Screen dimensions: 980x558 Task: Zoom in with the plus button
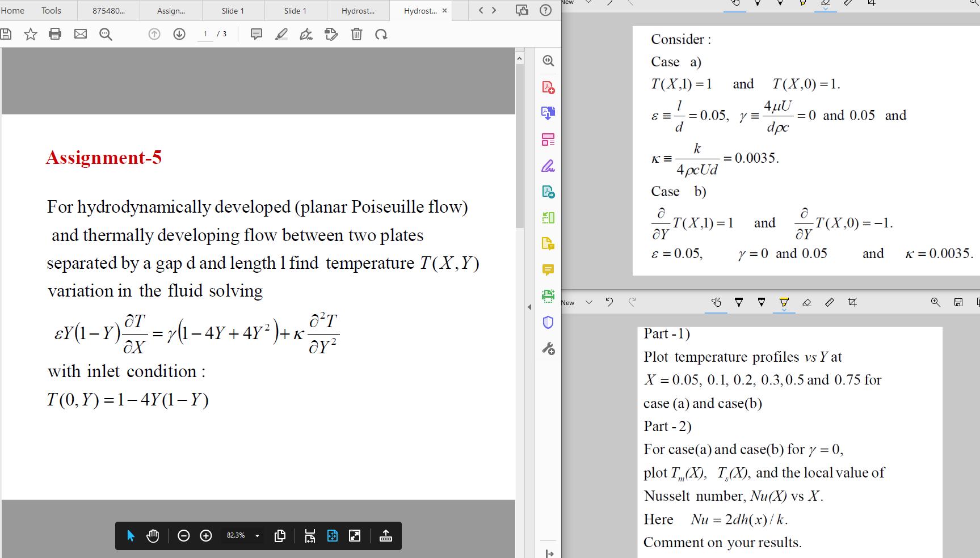206,536
